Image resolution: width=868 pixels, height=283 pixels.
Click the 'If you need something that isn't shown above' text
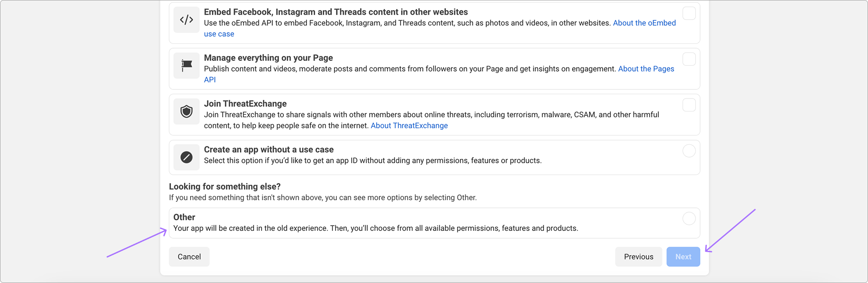point(323,197)
